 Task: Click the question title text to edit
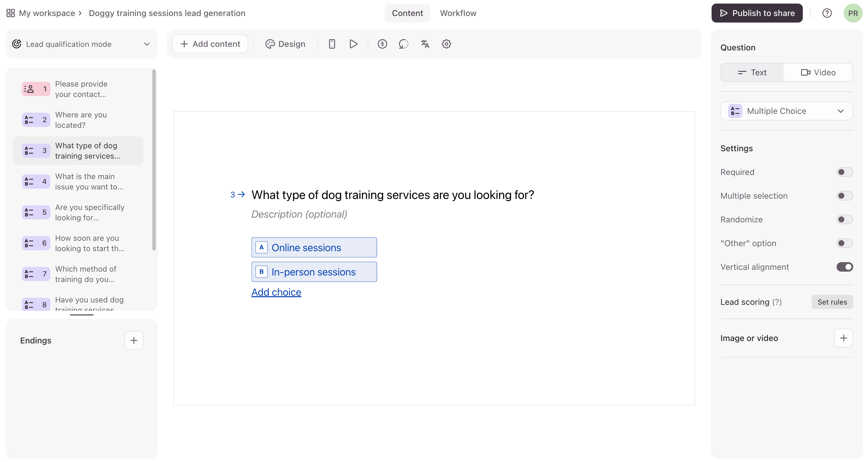pos(393,195)
